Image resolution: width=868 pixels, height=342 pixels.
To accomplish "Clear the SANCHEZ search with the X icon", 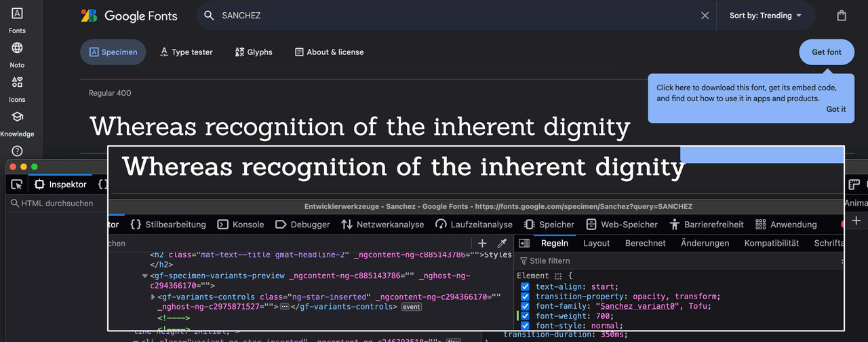I will click(705, 16).
